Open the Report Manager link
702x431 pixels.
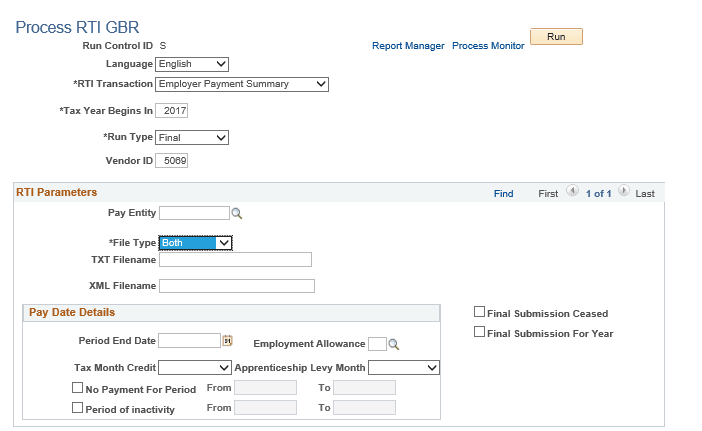pos(408,46)
